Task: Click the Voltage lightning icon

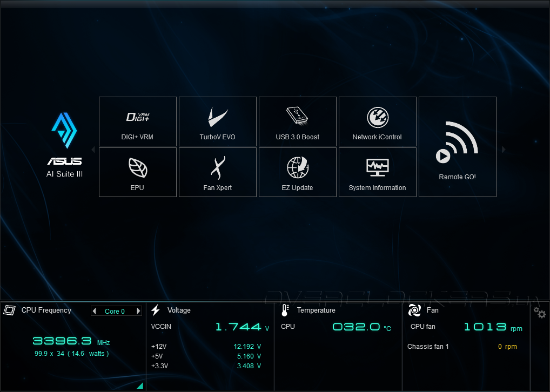Action: pyautogui.click(x=156, y=310)
